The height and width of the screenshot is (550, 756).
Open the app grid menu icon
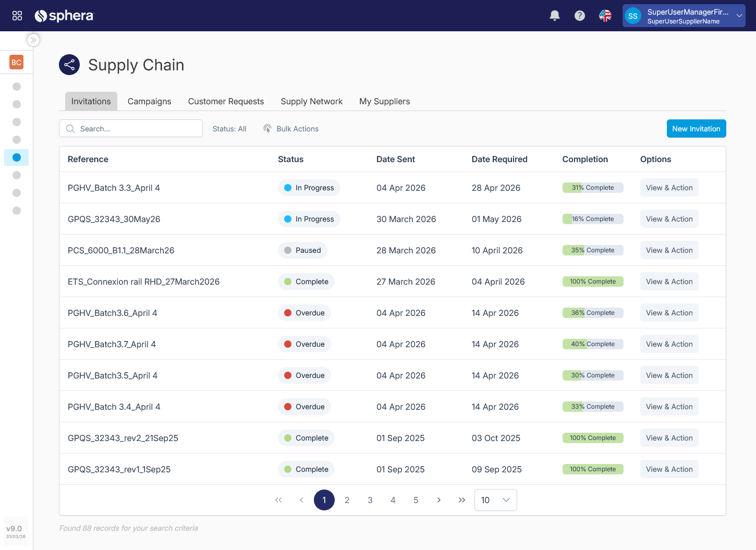click(x=17, y=16)
